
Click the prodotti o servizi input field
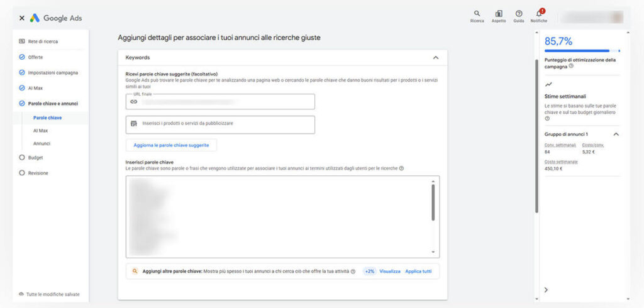point(220,125)
